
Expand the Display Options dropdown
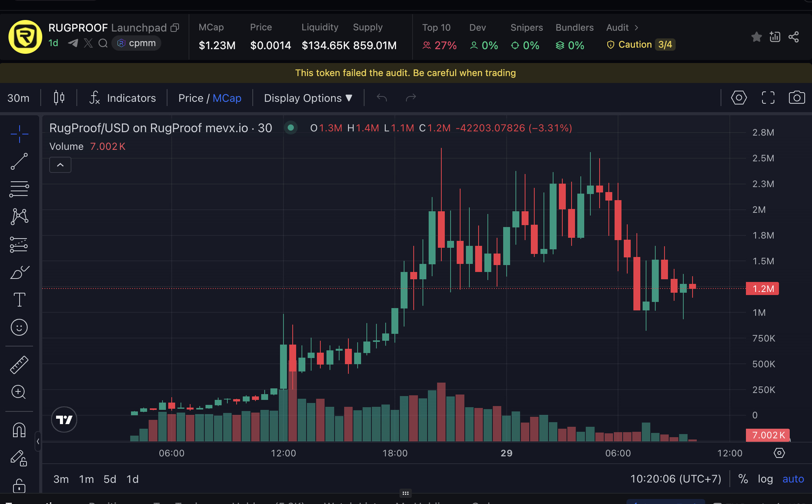[x=308, y=98]
